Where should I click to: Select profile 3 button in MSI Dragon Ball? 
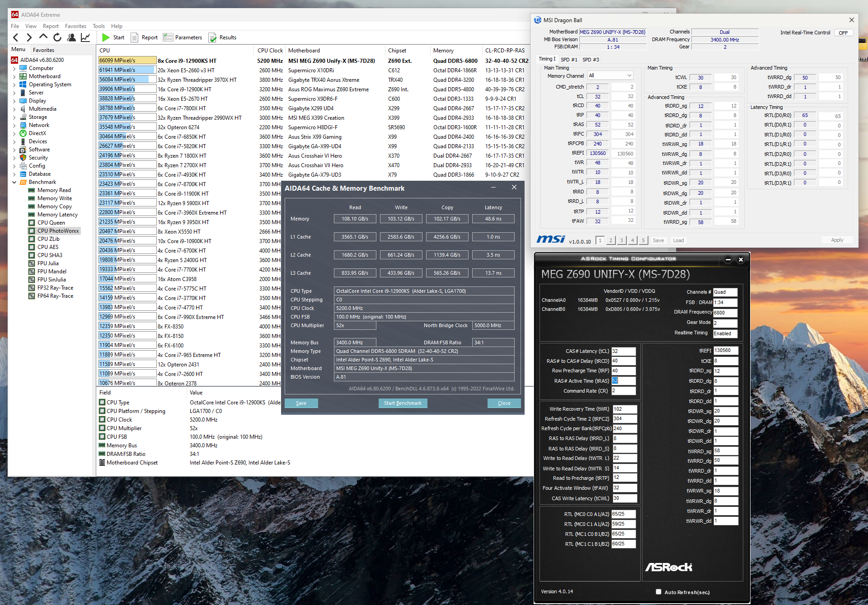coord(621,240)
